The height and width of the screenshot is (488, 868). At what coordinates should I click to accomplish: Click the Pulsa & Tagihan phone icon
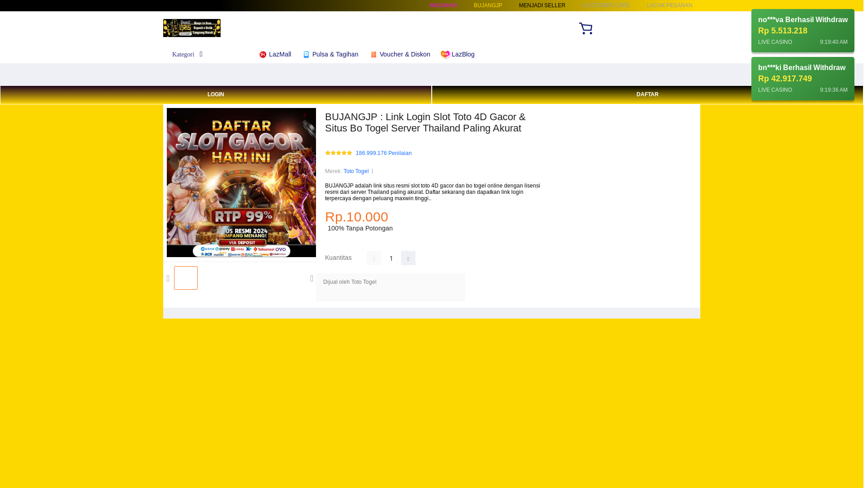(x=306, y=55)
